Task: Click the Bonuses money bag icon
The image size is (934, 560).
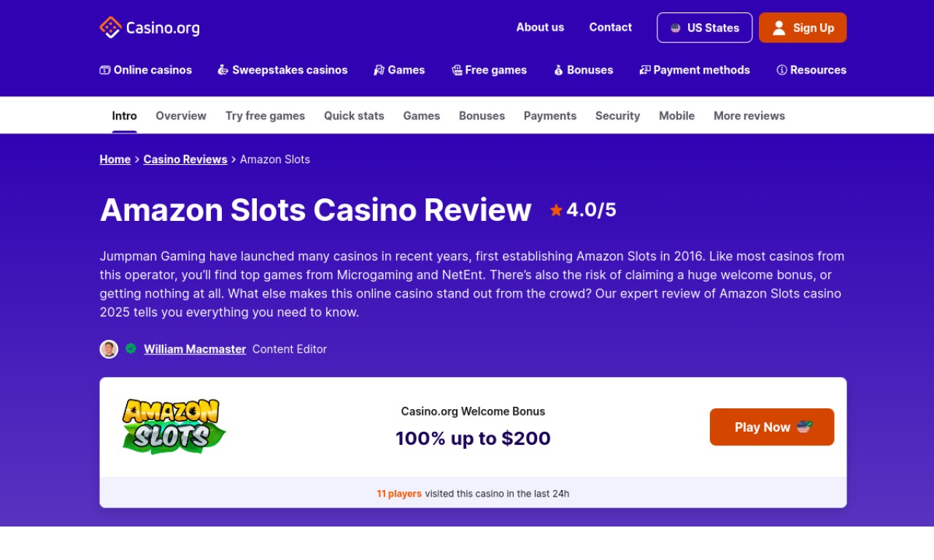Action: click(x=558, y=70)
